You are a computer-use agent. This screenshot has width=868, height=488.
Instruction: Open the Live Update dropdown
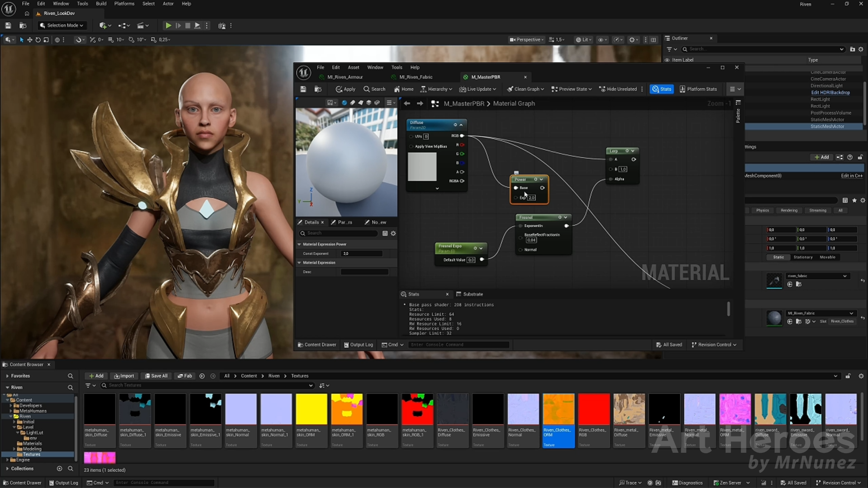[x=477, y=89]
